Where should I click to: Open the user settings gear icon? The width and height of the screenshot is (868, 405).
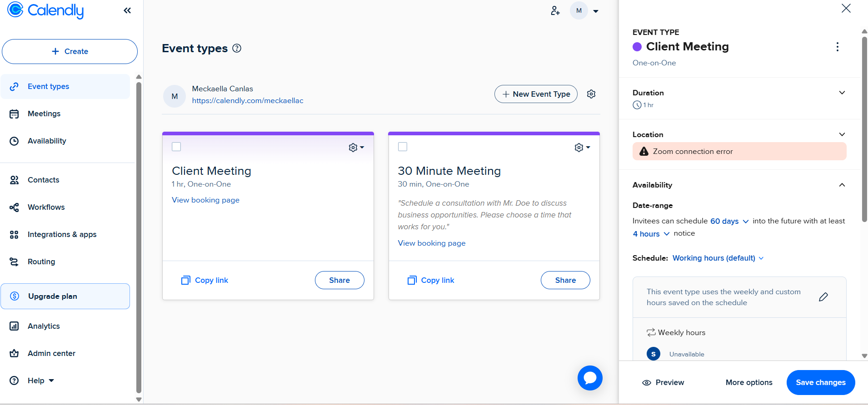click(x=591, y=94)
